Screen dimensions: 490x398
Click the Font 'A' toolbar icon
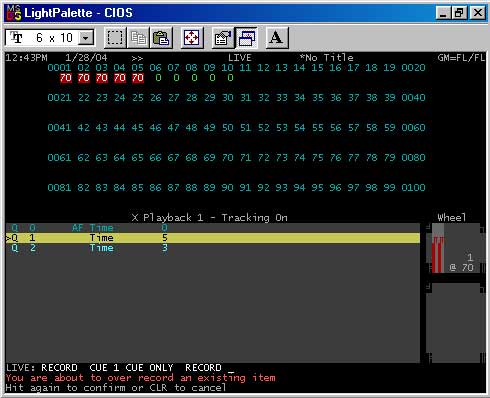click(276, 37)
